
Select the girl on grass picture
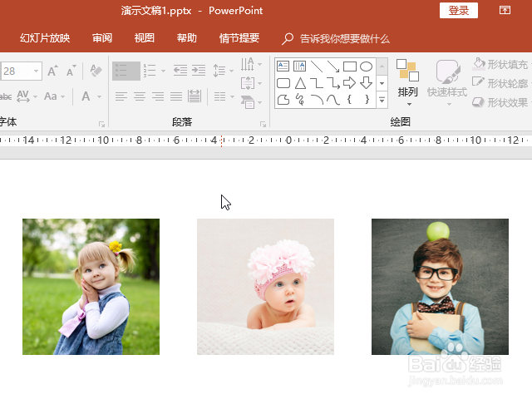pyautogui.click(x=91, y=287)
